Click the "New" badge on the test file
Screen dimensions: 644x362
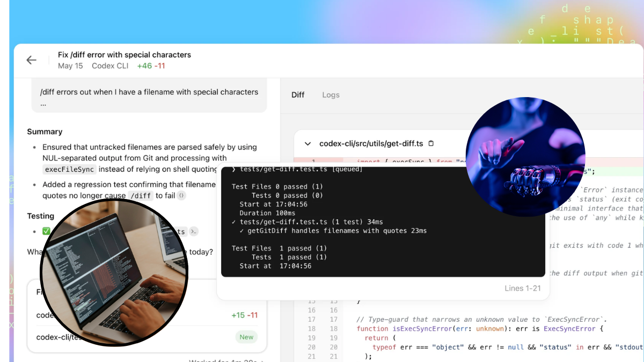pos(246,337)
